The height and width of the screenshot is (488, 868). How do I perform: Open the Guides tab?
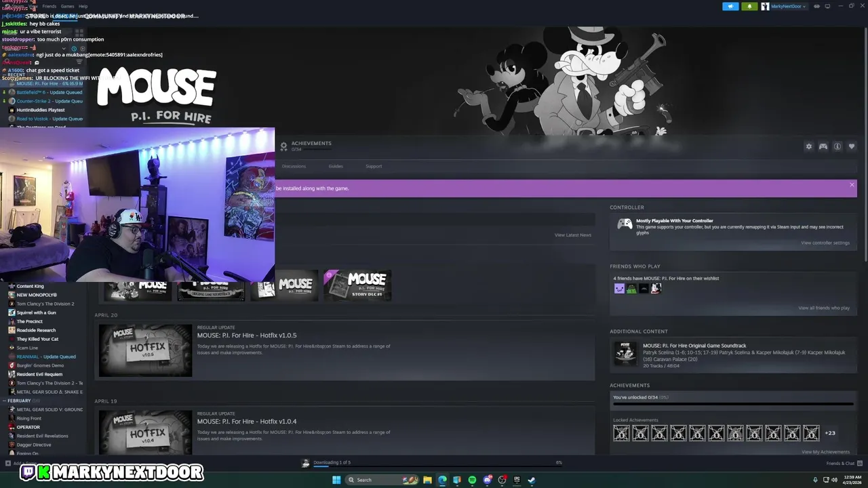336,166
